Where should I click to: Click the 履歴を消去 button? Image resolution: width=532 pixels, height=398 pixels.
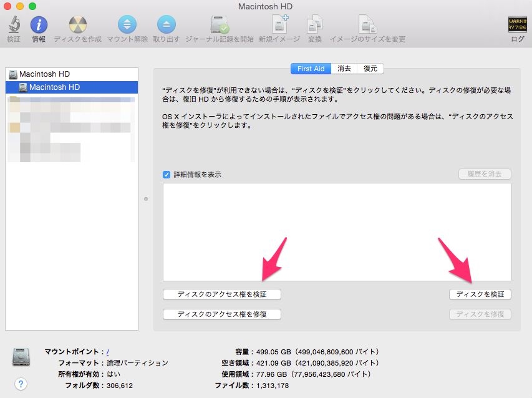485,174
